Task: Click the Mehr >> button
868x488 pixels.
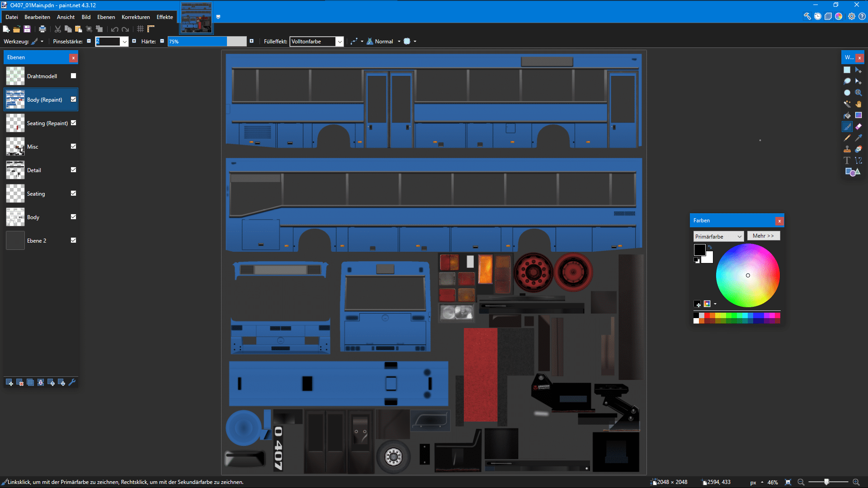Action: pos(763,236)
